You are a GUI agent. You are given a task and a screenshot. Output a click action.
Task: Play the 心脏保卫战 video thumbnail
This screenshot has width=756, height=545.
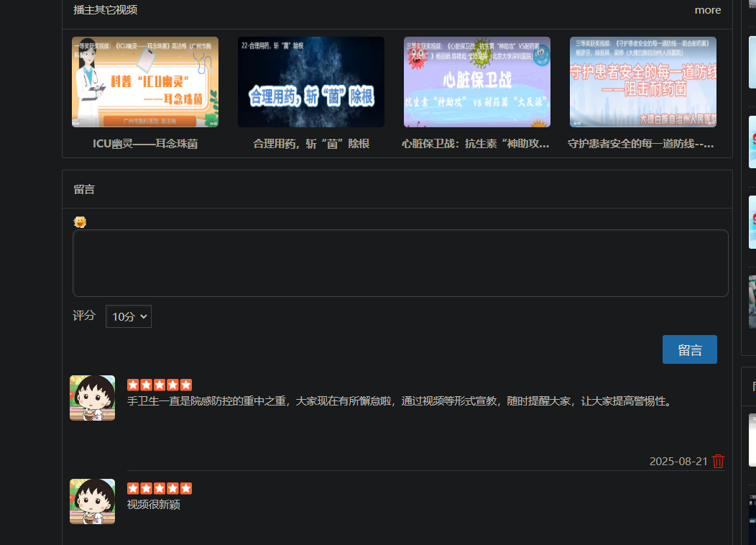[477, 82]
